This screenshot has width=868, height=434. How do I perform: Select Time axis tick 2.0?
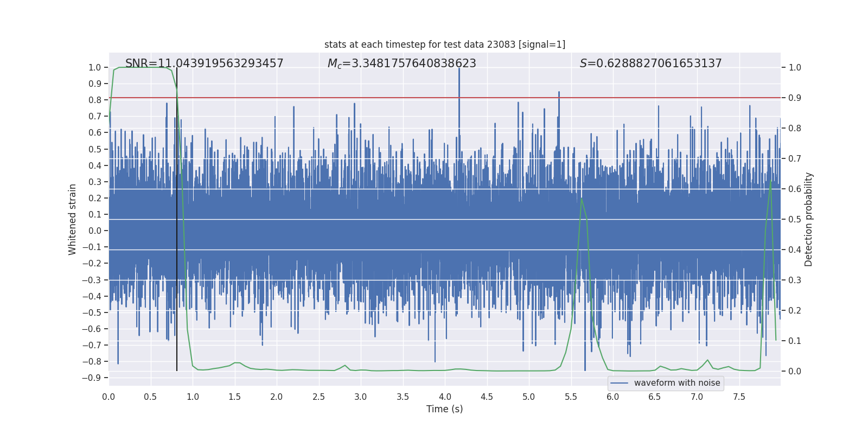277,397
